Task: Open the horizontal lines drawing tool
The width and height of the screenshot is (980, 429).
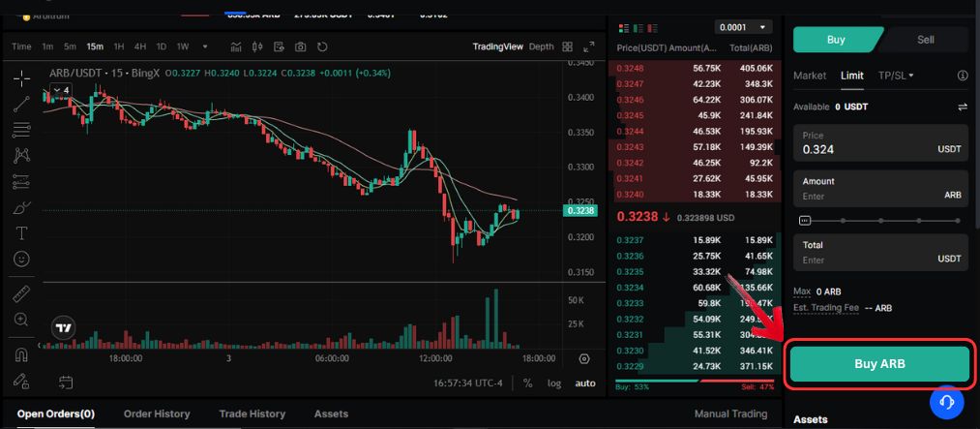Action: pos(21,130)
